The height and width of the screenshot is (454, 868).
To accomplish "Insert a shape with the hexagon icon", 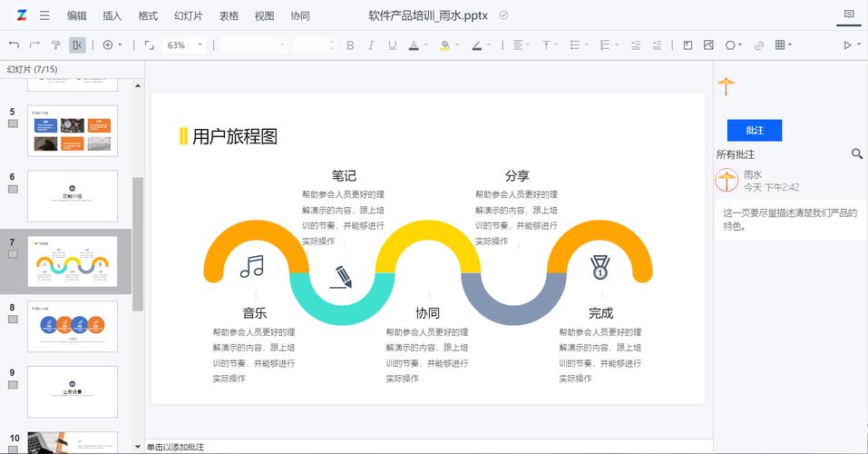I will click(730, 44).
